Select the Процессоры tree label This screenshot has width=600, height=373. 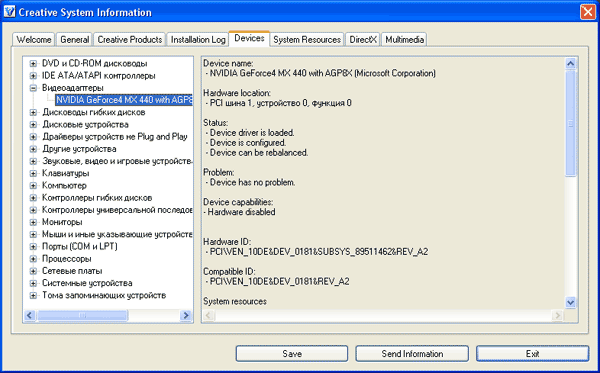67,259
